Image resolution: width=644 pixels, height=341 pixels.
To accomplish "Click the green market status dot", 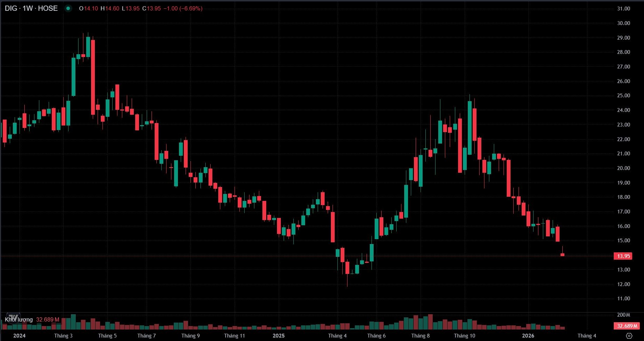I will click(x=68, y=8).
